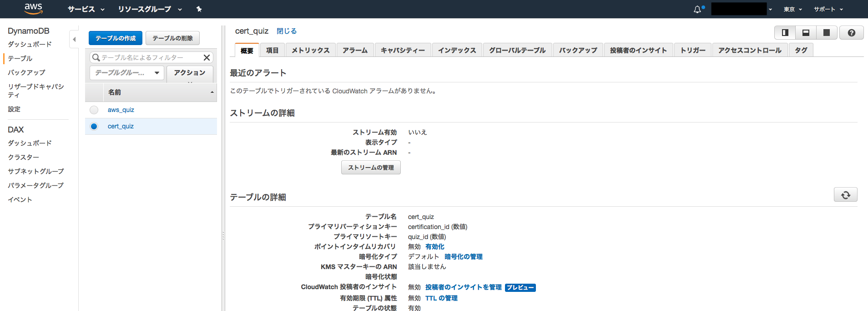
Task: Switch to the メトリックス tab
Action: pos(311,50)
